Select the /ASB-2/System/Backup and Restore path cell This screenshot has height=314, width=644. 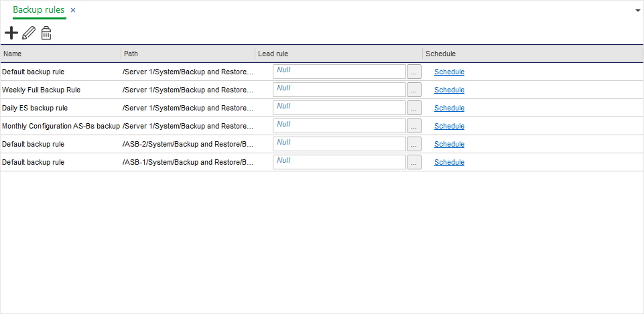(x=188, y=144)
